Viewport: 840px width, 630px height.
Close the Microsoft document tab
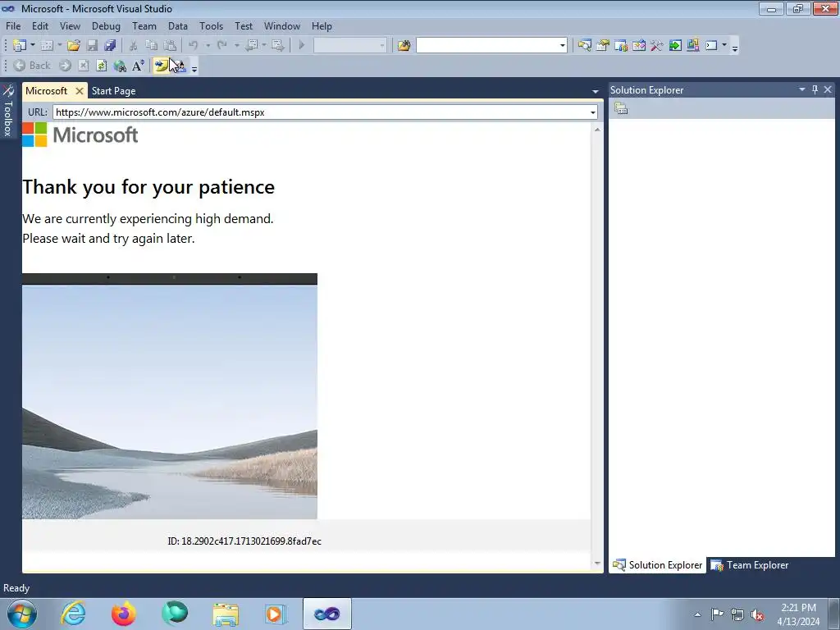[80, 91]
